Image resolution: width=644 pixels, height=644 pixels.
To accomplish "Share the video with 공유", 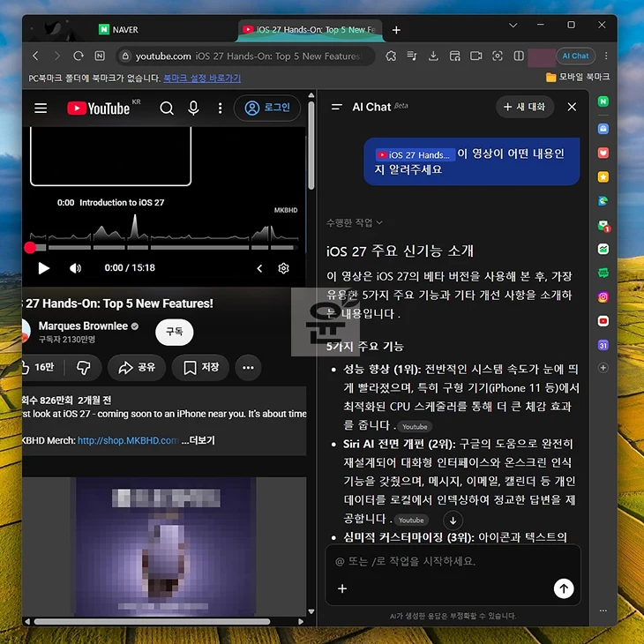I will tap(137, 367).
